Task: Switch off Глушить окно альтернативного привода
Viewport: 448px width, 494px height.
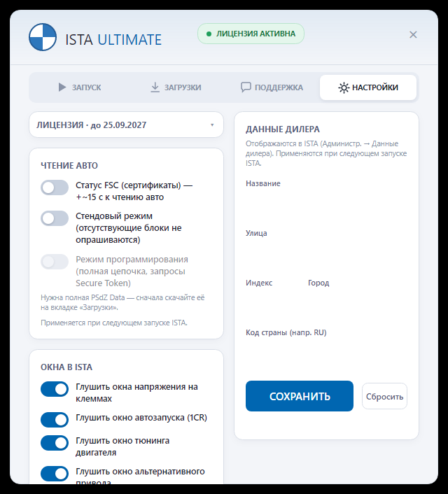Action: 55,474
